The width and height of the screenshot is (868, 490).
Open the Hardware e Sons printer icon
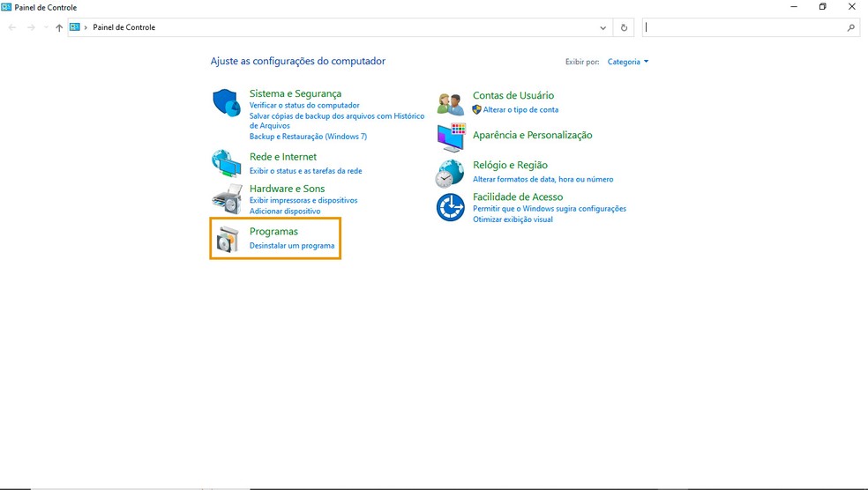(227, 199)
